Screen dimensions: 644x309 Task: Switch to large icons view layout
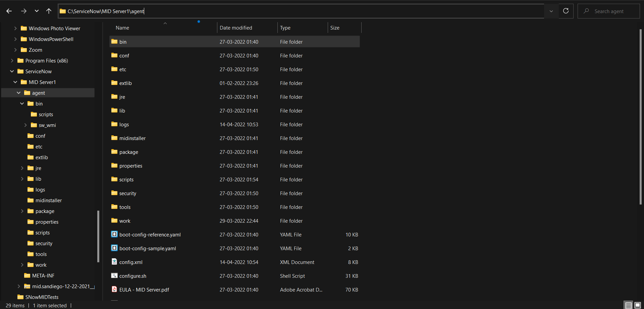pos(638,305)
